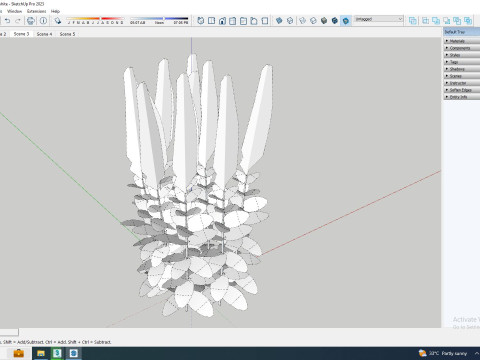Open the Untagged tag dropdown
This screenshot has width=480, height=360.
378,19
